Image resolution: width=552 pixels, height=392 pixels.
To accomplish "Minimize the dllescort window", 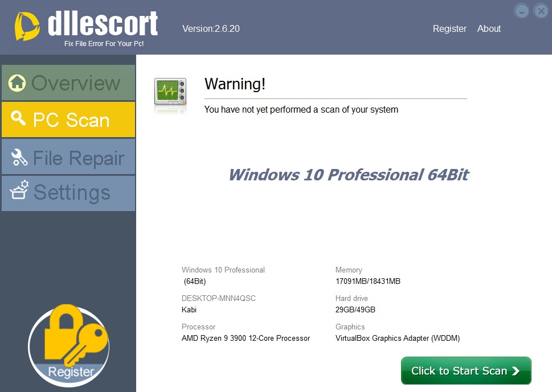I will (x=521, y=11).
